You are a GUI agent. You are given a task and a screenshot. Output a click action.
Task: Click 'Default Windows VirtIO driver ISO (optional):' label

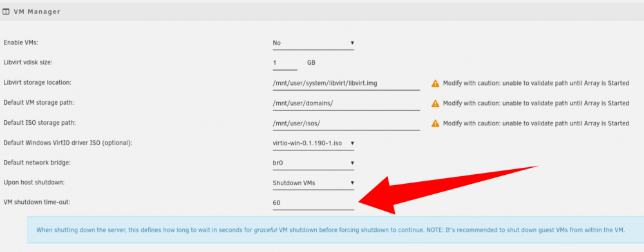(x=68, y=143)
